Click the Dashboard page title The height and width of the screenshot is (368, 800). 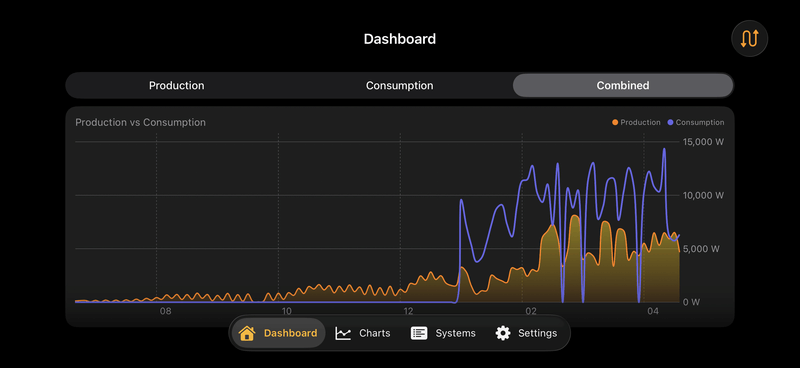(x=399, y=39)
